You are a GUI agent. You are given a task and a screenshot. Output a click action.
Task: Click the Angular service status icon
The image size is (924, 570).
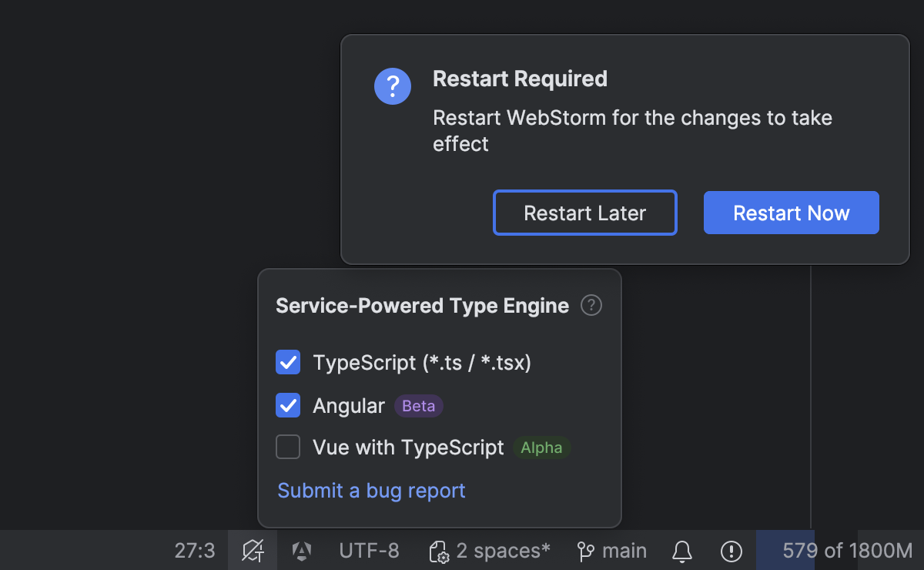pyautogui.click(x=300, y=550)
